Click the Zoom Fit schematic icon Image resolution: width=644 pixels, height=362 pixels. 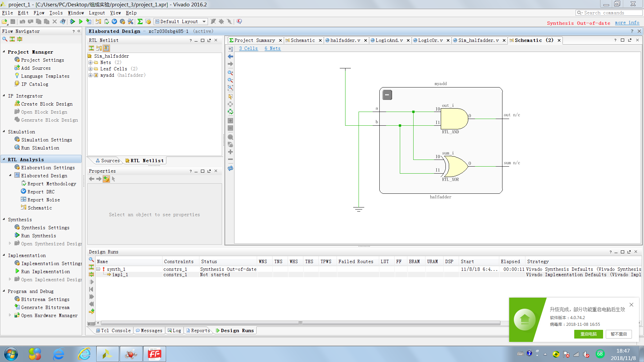pyautogui.click(x=230, y=88)
